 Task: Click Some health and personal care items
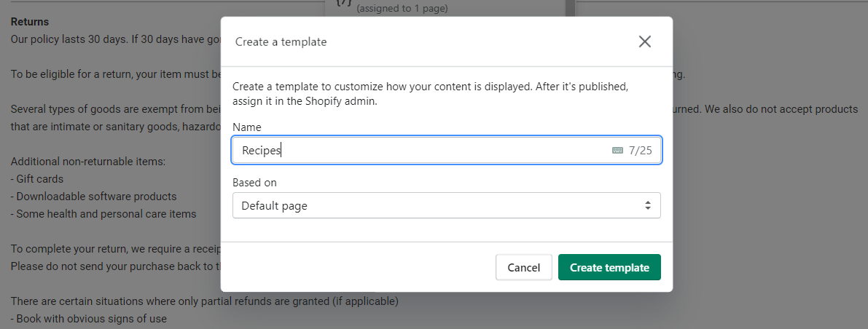click(103, 214)
